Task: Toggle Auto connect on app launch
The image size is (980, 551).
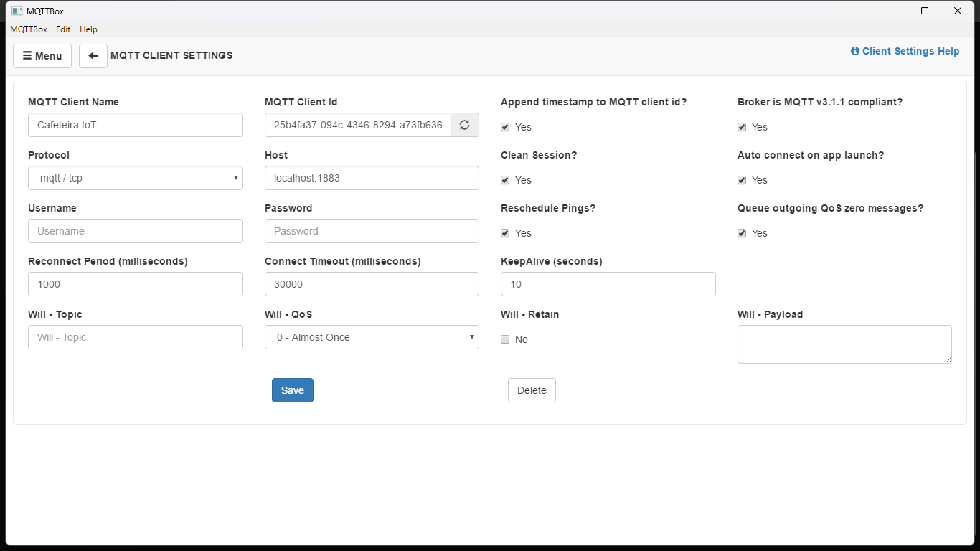Action: 742,180
